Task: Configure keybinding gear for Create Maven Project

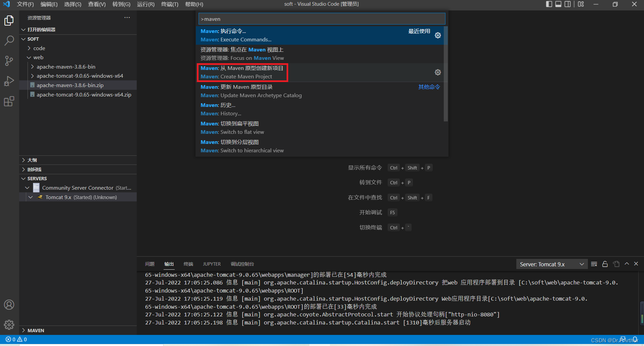Action: click(x=438, y=72)
